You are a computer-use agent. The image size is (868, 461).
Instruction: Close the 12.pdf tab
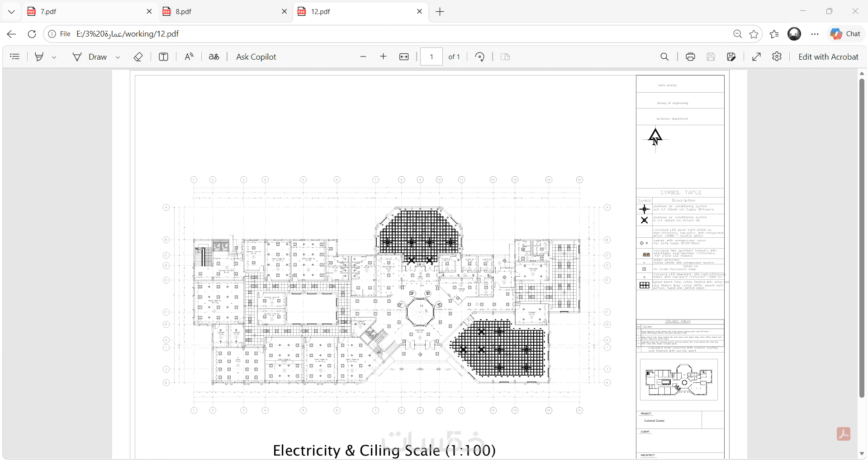click(419, 12)
